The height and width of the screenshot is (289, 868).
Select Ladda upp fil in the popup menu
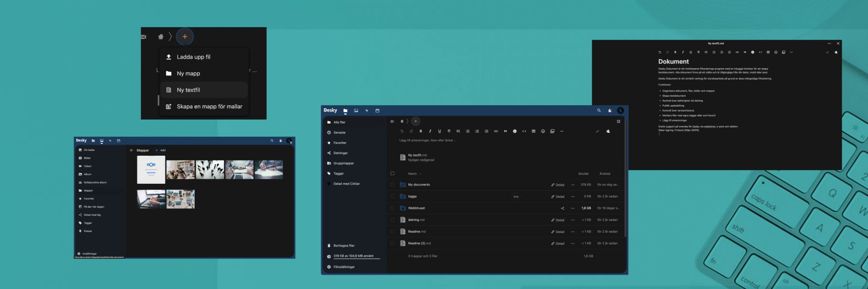193,57
